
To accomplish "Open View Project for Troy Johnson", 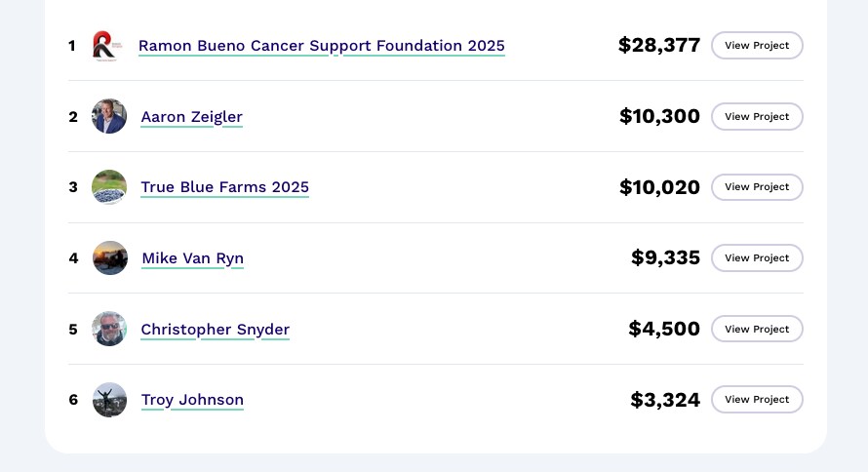I will [x=757, y=400].
